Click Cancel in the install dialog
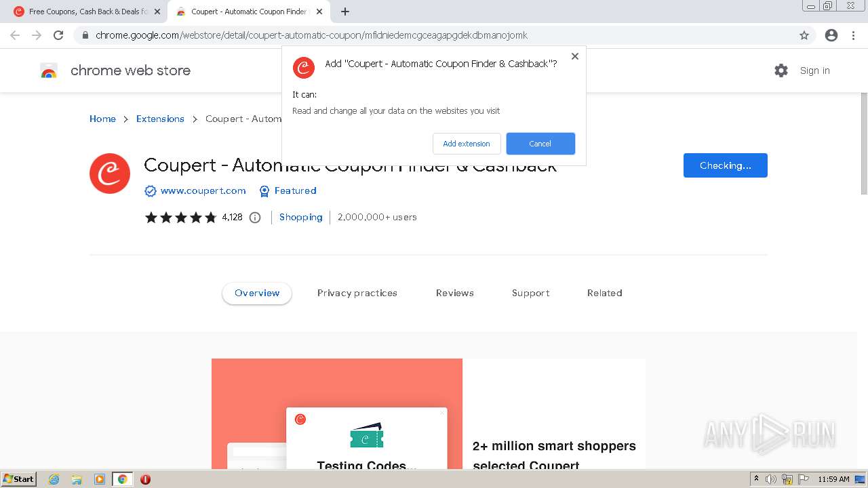 click(540, 144)
